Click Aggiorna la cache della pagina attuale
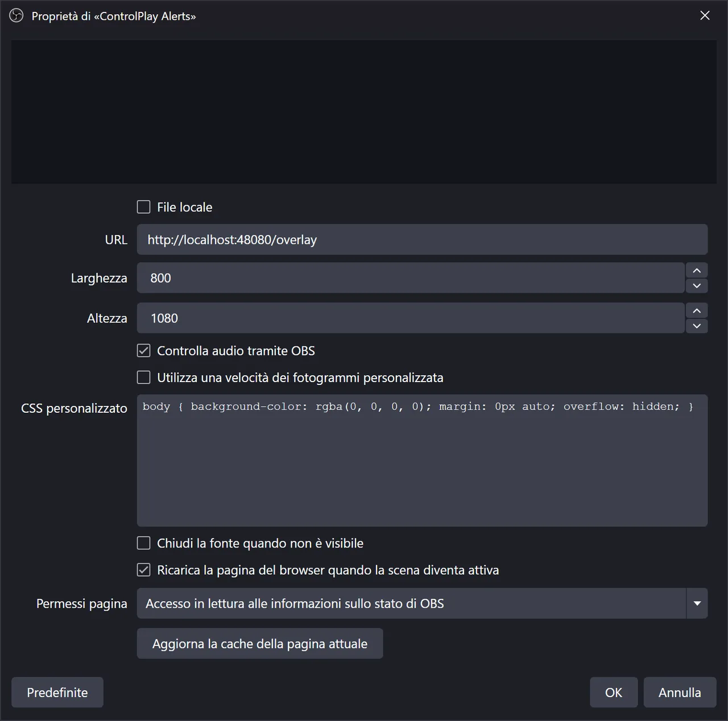728x721 pixels. [x=260, y=644]
